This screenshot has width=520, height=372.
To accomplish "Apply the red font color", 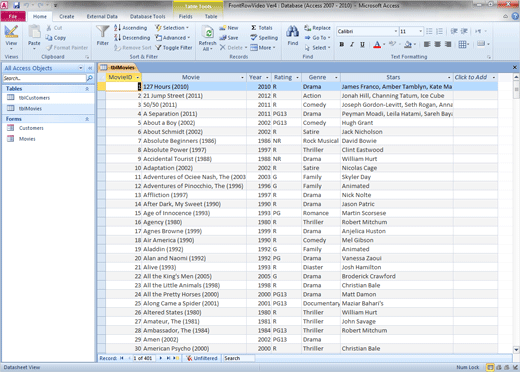I will click(x=377, y=44).
